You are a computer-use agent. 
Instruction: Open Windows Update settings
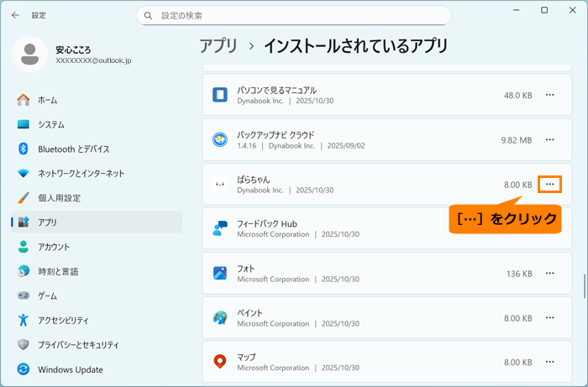(97, 369)
